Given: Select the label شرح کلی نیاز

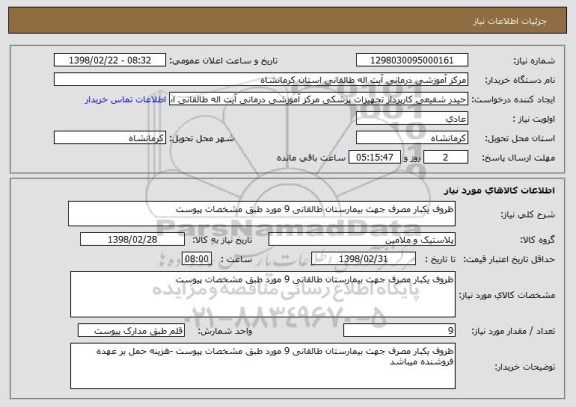Looking at the screenshot, I should (528, 215).
